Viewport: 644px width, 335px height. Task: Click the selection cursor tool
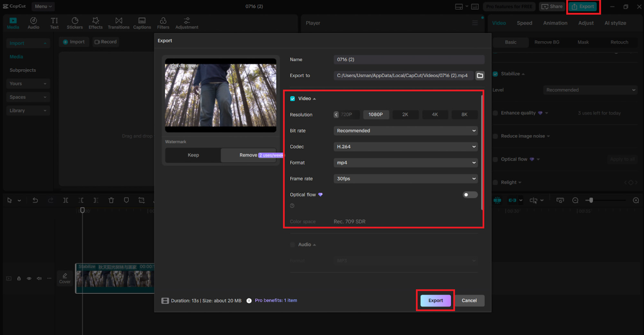[10, 200]
